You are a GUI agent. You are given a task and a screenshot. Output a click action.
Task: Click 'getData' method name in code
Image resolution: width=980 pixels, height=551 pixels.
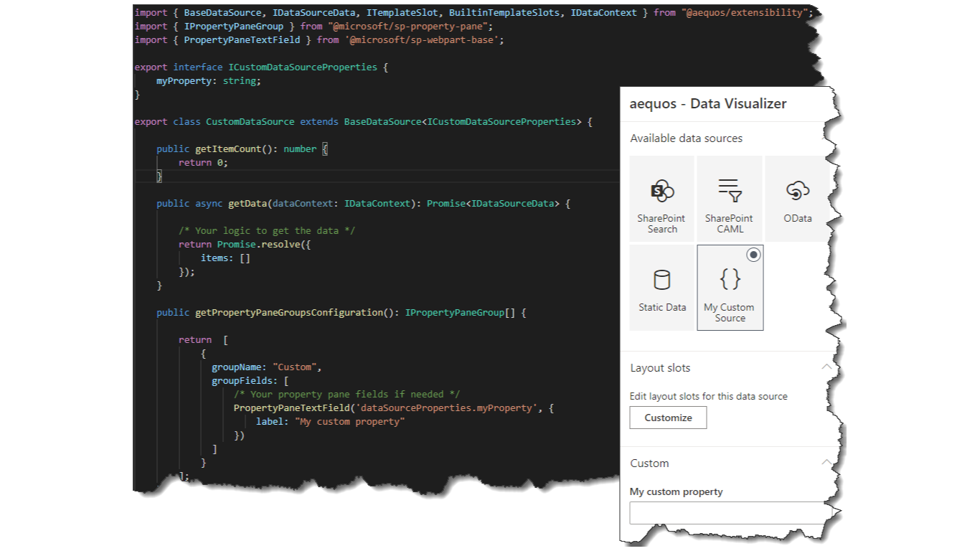(248, 203)
